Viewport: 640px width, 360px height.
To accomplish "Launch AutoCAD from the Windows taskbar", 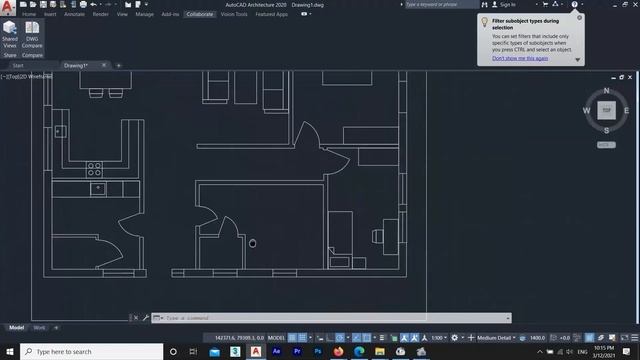I will (256, 351).
